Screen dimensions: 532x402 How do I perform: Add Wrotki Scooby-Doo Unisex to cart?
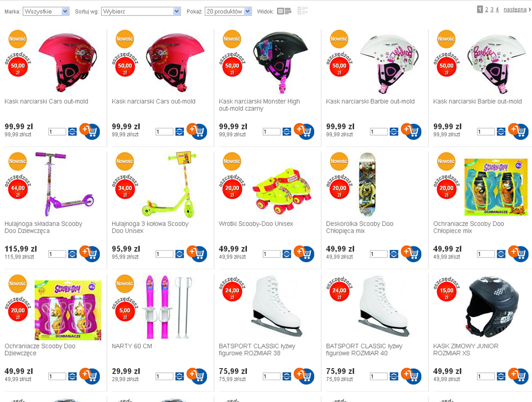304,253
